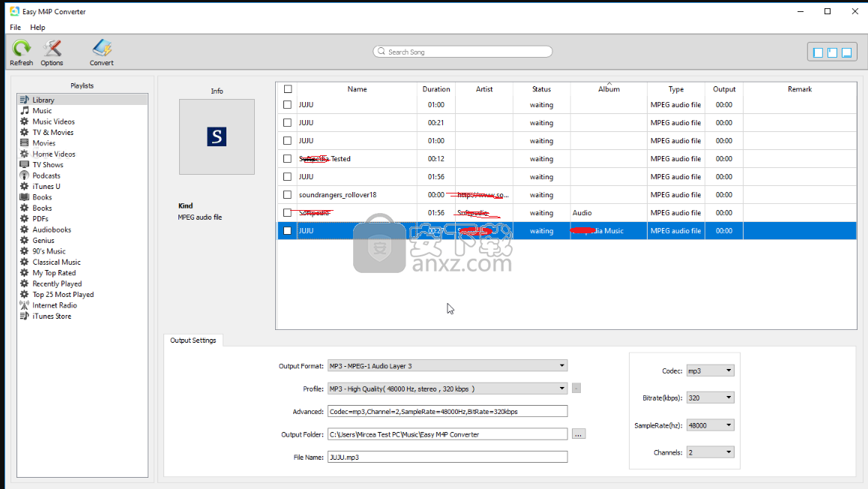The width and height of the screenshot is (868, 489).
Task: Click the Recently Played gear icon
Action: (24, 283)
